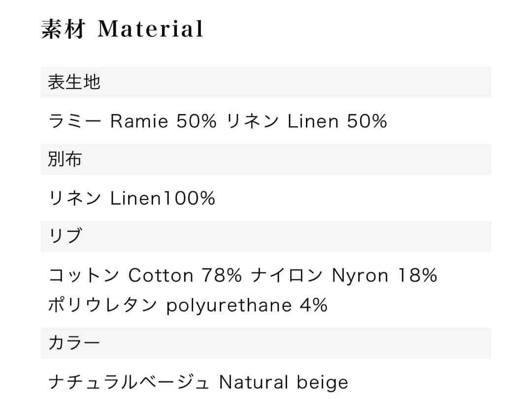Select the text Ramie 50%
This screenshot has height=399, width=532.
point(163,121)
